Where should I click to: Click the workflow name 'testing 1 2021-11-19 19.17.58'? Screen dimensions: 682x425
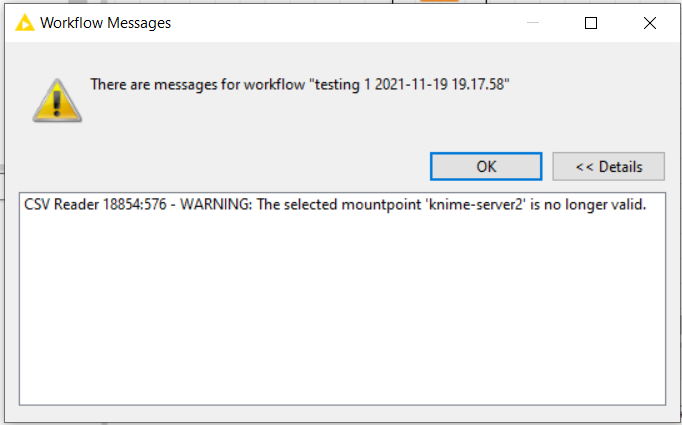click(409, 84)
